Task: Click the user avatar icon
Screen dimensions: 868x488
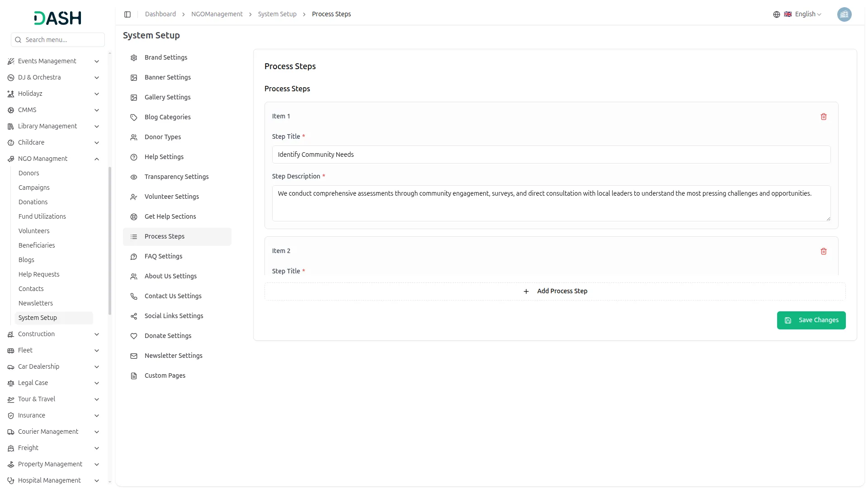Action: click(844, 14)
